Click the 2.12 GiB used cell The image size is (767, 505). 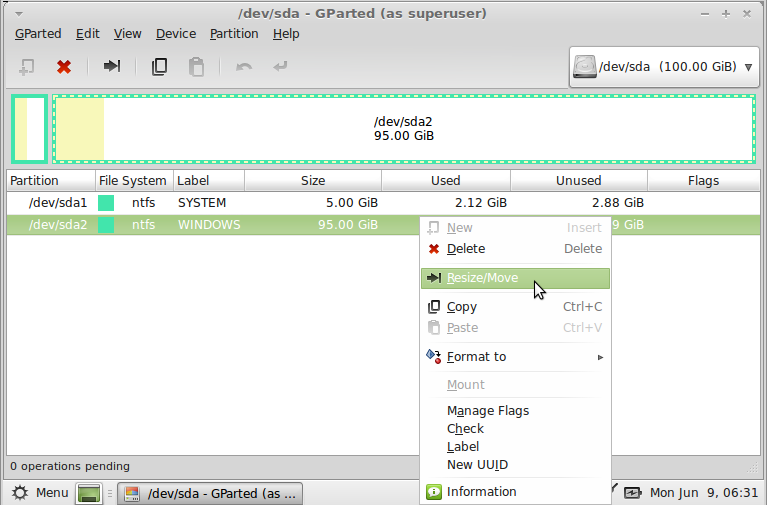pos(481,203)
